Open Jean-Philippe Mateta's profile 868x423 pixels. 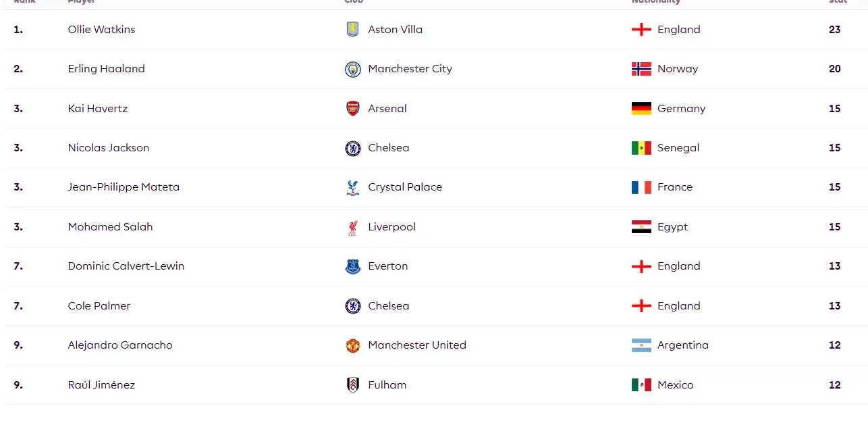(124, 187)
